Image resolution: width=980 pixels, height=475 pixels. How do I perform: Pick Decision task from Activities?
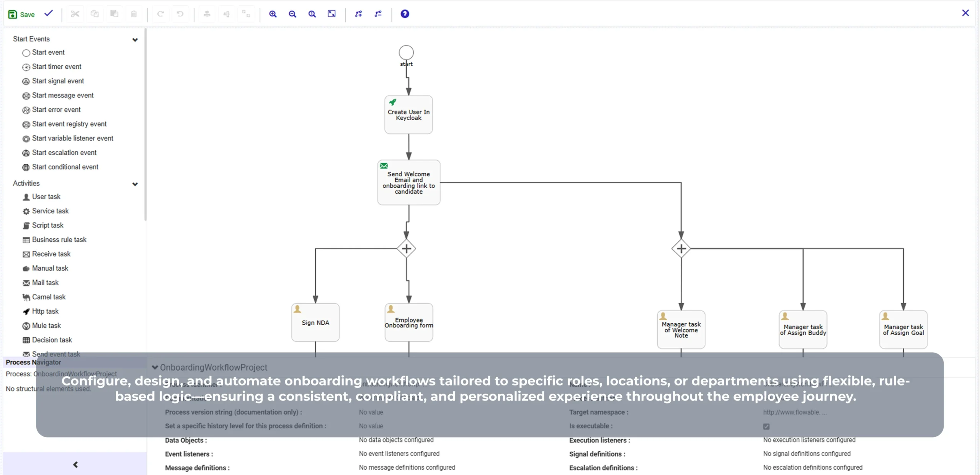click(47, 340)
